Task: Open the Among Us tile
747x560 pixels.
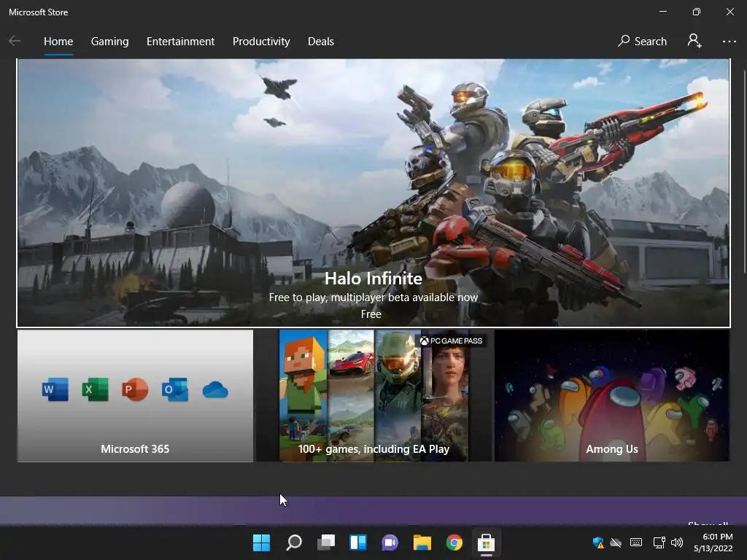Action: (x=612, y=395)
